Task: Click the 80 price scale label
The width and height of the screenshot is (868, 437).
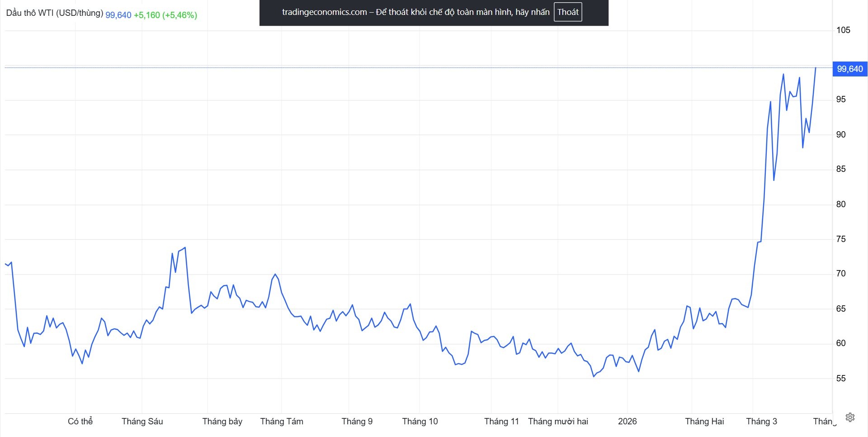Action: (x=841, y=204)
